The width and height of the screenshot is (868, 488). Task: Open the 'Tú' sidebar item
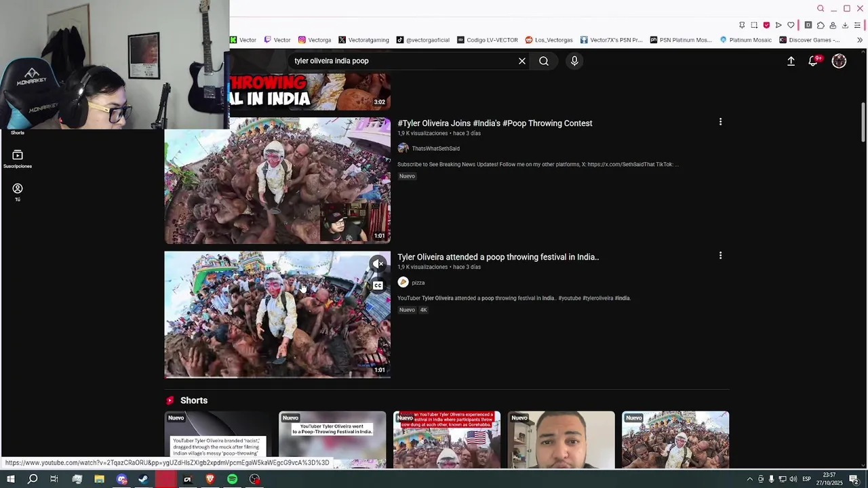18,192
